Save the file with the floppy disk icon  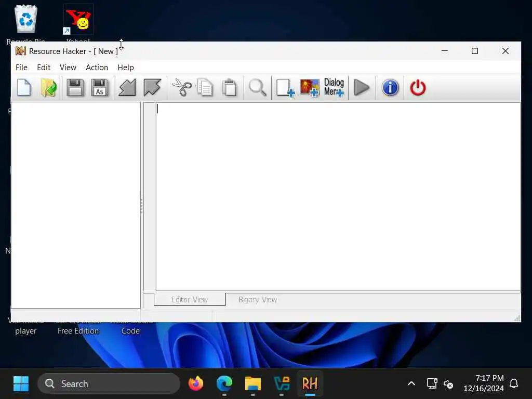coord(75,87)
